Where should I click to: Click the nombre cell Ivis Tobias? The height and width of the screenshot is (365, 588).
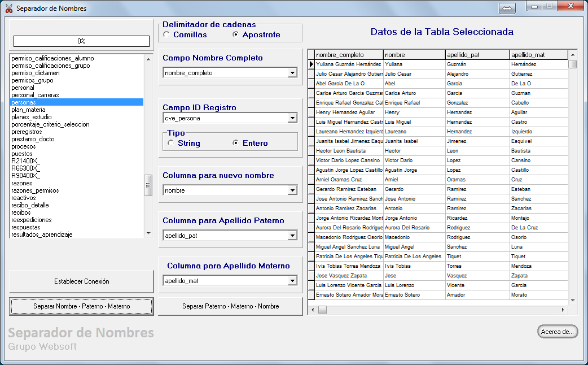414,266
